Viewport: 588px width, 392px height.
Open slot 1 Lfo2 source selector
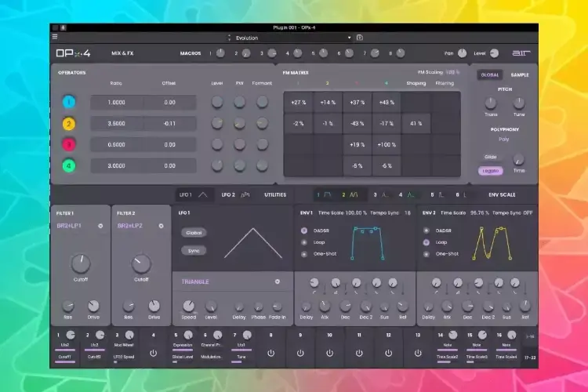(x=65, y=345)
